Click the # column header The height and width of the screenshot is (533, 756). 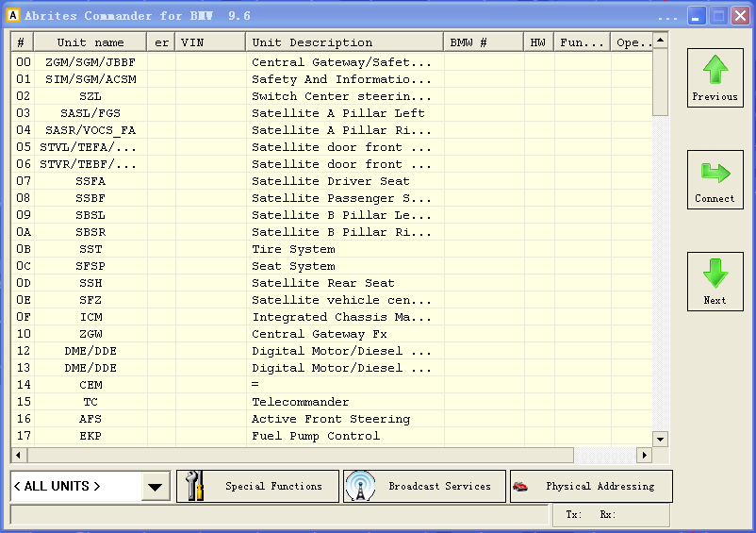(23, 42)
